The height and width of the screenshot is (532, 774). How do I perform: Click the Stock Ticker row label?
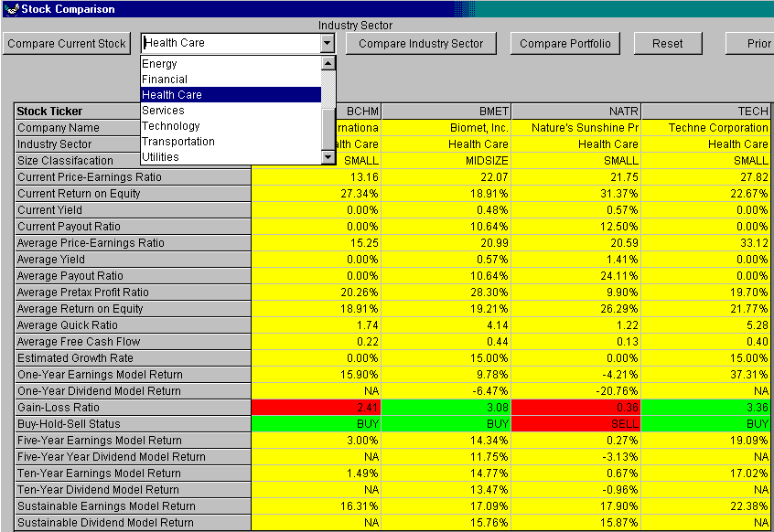click(78, 111)
